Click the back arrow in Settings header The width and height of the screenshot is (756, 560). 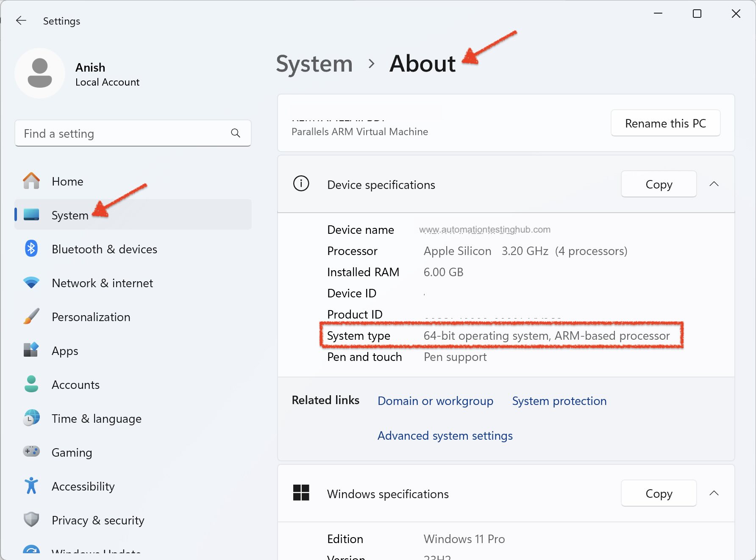tap(21, 21)
